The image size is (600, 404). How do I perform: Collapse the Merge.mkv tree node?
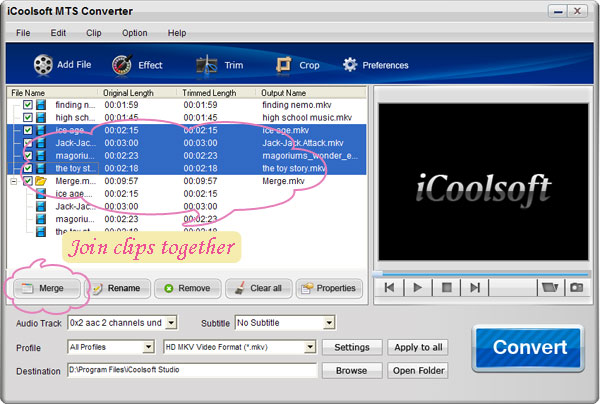pyautogui.click(x=14, y=181)
